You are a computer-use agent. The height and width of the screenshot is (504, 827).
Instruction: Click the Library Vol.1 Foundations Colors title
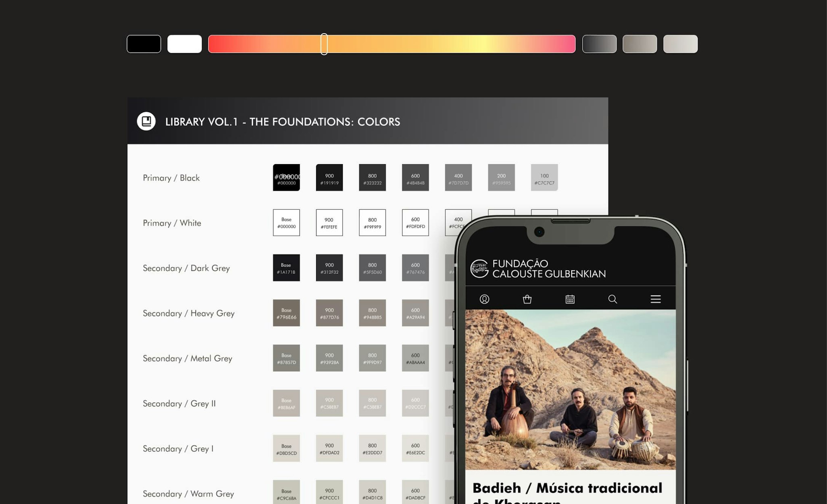tap(283, 122)
